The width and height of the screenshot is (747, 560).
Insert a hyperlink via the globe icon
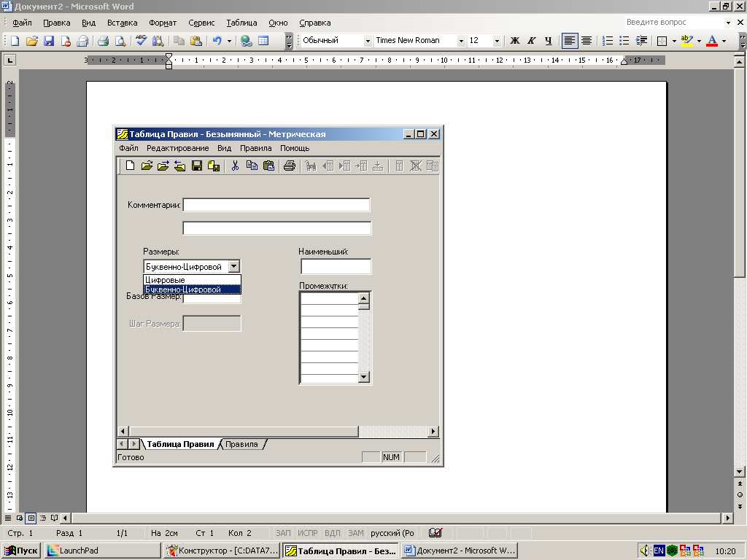[x=247, y=41]
